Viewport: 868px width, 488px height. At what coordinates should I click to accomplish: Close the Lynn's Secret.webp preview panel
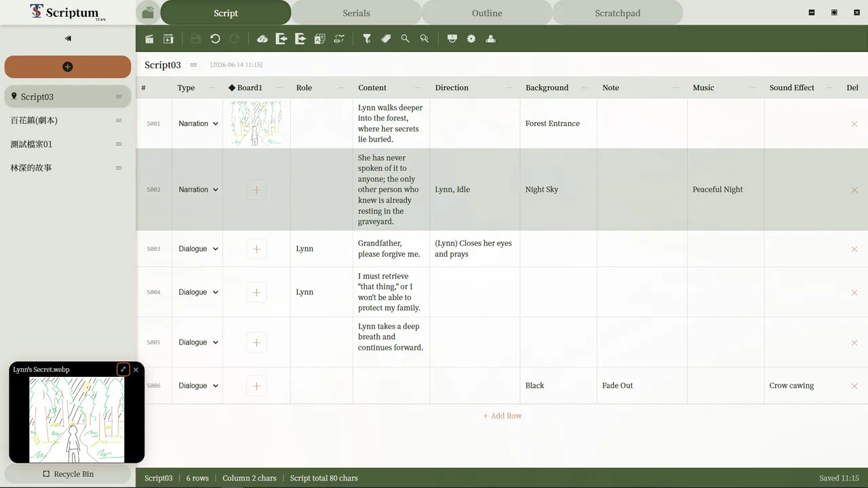(136, 369)
